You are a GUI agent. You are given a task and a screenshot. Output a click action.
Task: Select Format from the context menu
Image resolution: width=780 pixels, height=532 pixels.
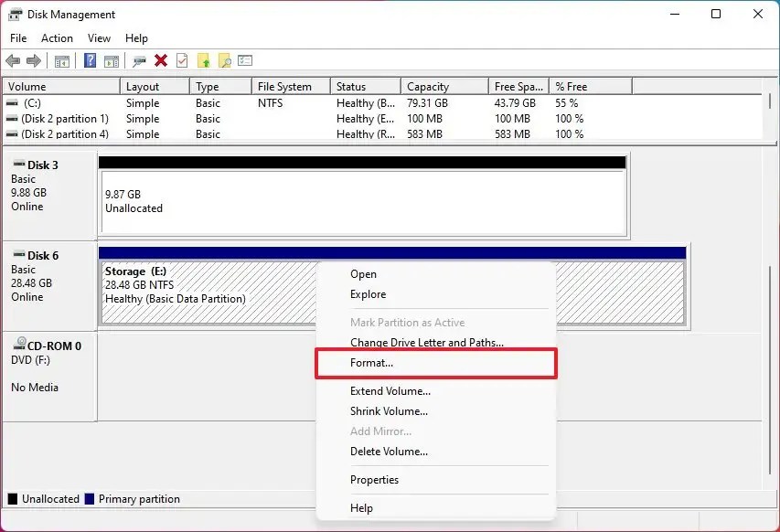(373, 363)
